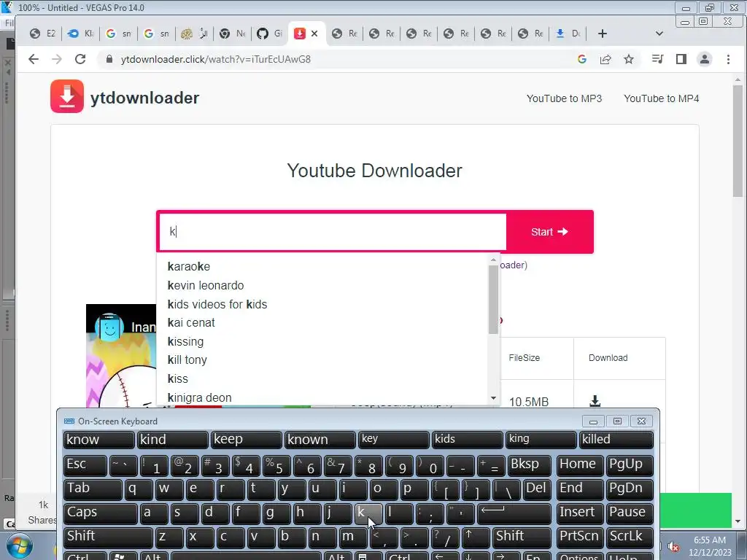Open Google icon in address bar
747x560 pixels.
581,59
